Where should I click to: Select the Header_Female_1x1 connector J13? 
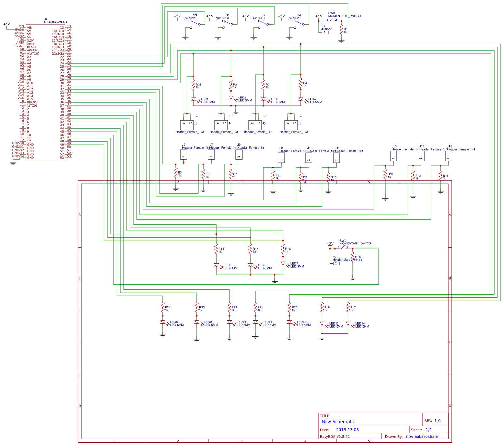(393, 156)
